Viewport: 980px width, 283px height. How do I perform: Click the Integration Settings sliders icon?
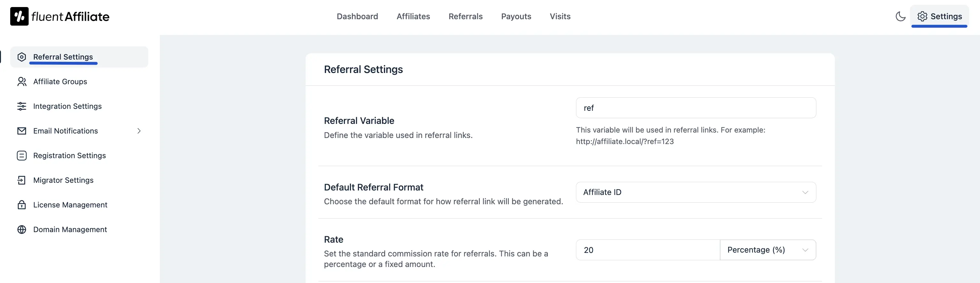tap(22, 106)
